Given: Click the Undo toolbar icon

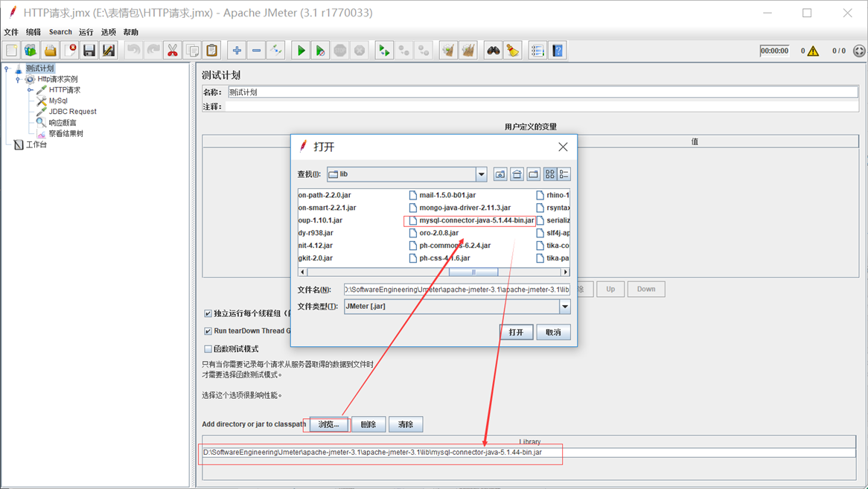Looking at the screenshot, I should pos(133,51).
